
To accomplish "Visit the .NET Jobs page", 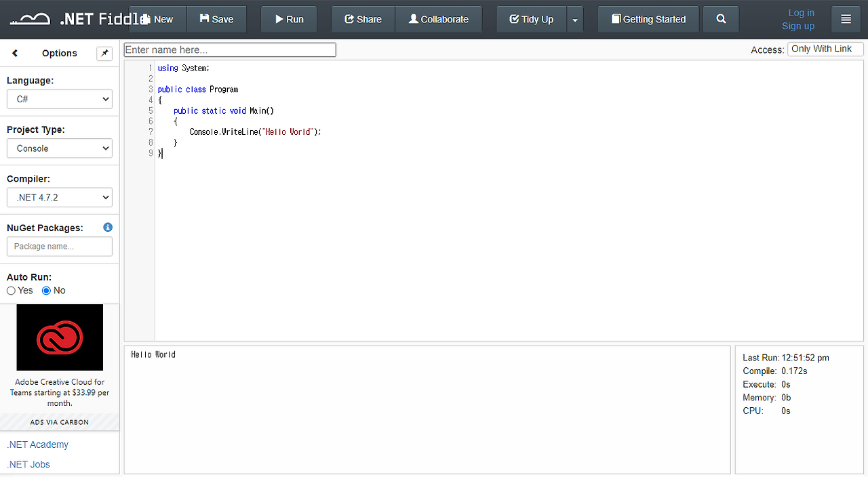I will click(28, 464).
